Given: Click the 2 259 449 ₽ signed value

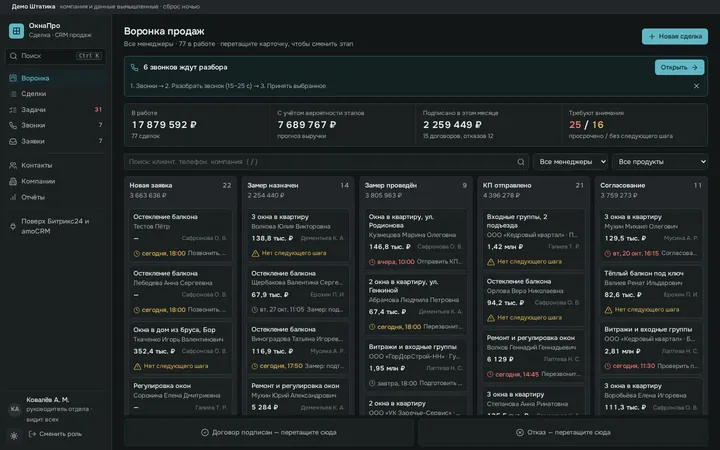Looking at the screenshot, I should click(452, 125).
